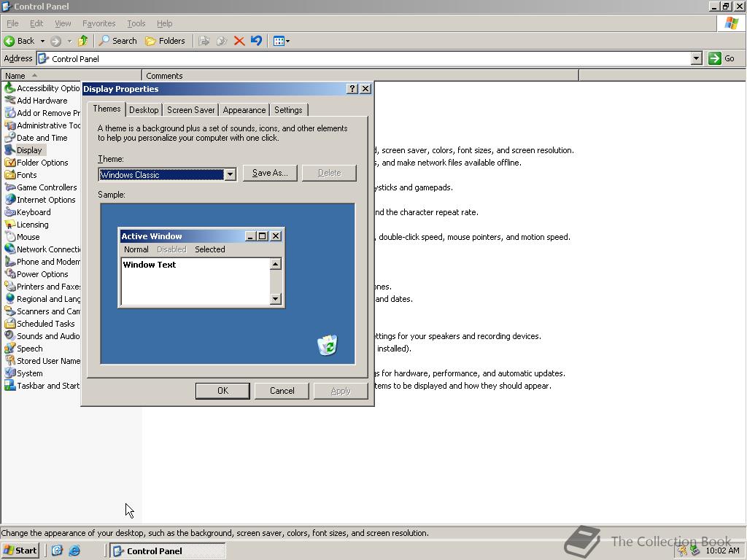Select the Display icon in list
747x560 pixels.
click(x=10, y=150)
